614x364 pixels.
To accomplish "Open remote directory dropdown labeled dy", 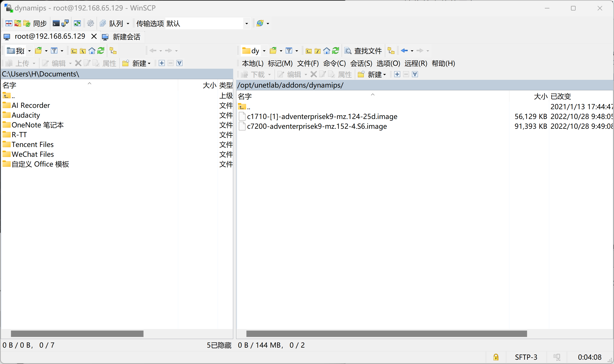I will click(254, 51).
